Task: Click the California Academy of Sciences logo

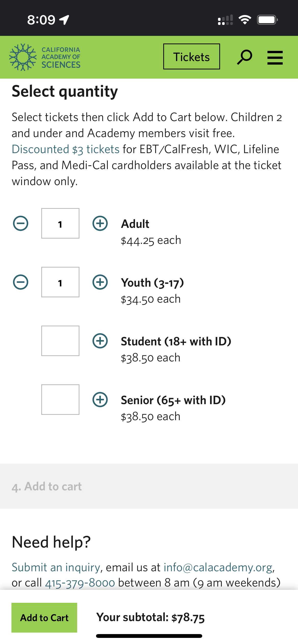Action: point(45,57)
